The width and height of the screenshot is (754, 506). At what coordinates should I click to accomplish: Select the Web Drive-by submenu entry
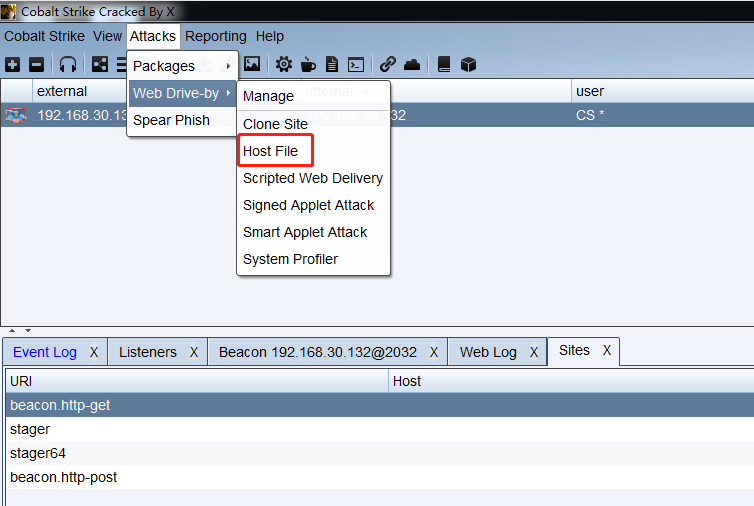click(x=182, y=93)
